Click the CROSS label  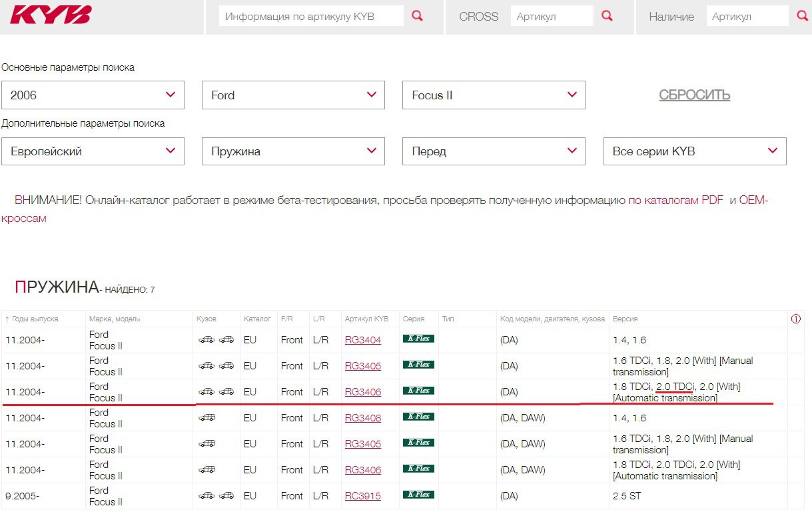(x=478, y=17)
